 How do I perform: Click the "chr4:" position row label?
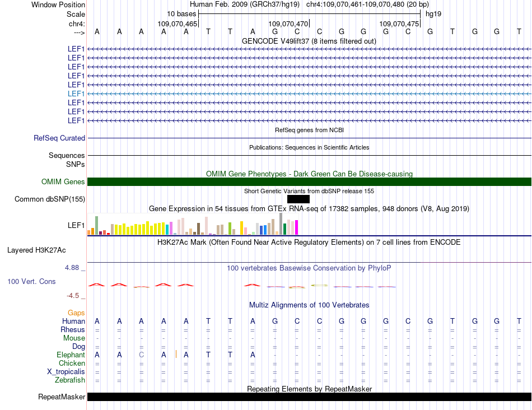77,24
